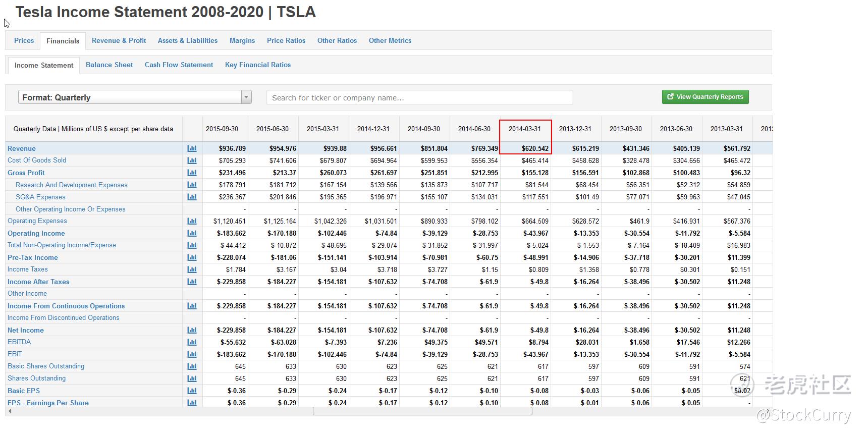This screenshot has width=868, height=435.
Task: Open the Other Metrics tab
Action: (390, 40)
